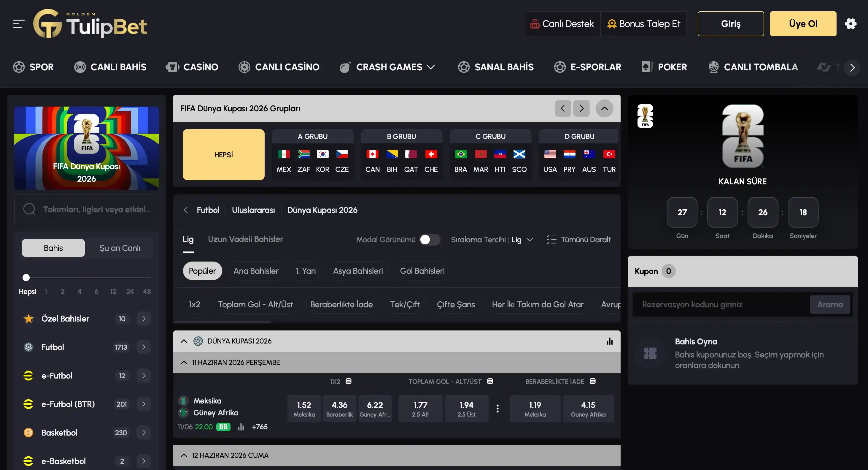Go back with breadcrumb left arrow
This screenshot has width=868, height=470.
click(x=186, y=210)
